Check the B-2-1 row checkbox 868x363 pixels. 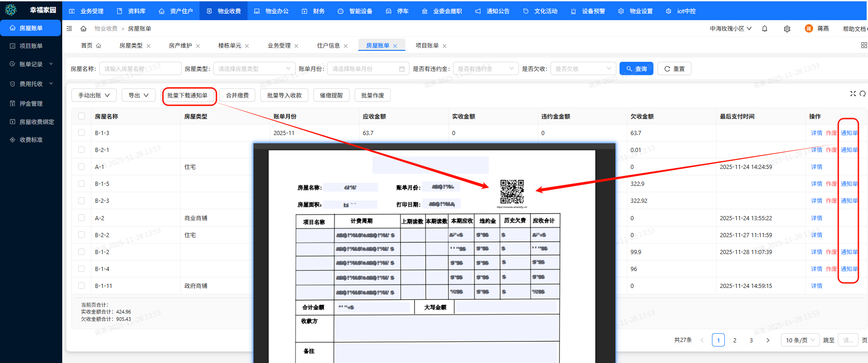81,150
